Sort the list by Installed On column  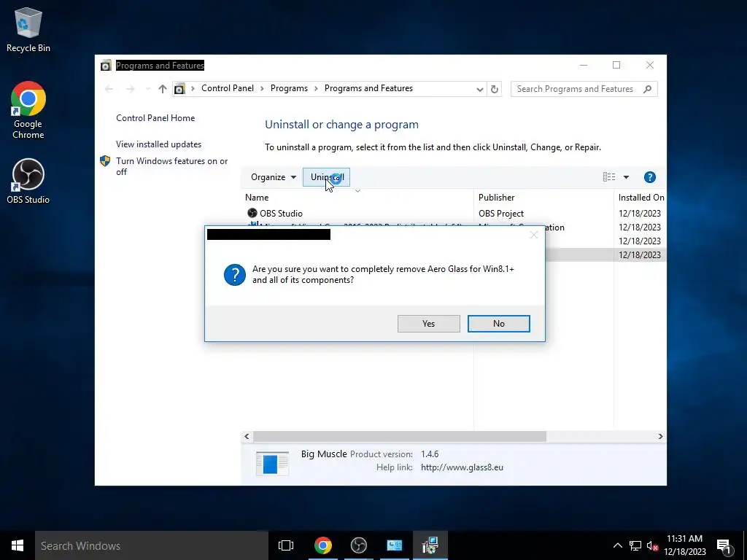tap(640, 197)
